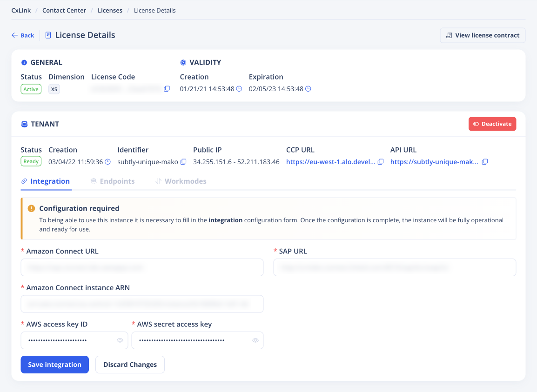Reveal the AWS secret access key

(255, 340)
